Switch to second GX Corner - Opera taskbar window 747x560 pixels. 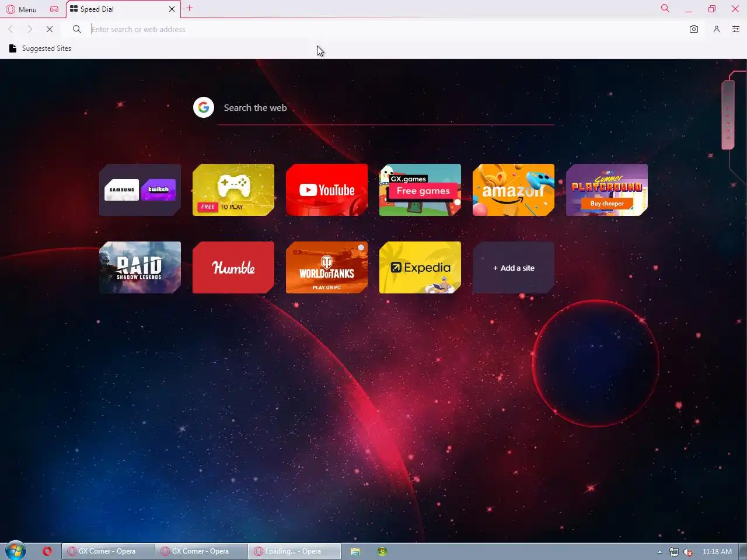click(x=201, y=551)
